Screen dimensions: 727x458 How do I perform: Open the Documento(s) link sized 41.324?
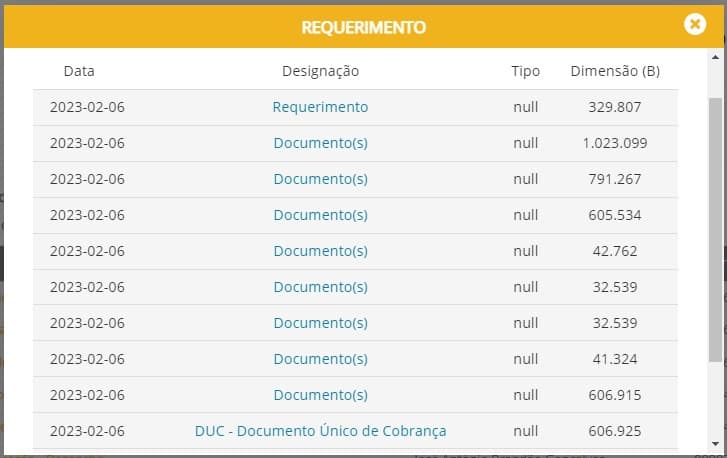pos(320,359)
